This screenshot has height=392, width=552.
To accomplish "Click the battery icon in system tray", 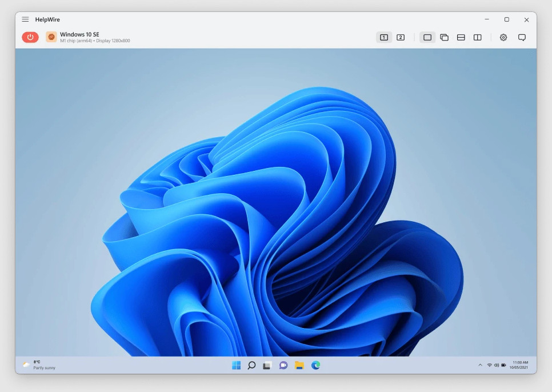I will click(503, 365).
